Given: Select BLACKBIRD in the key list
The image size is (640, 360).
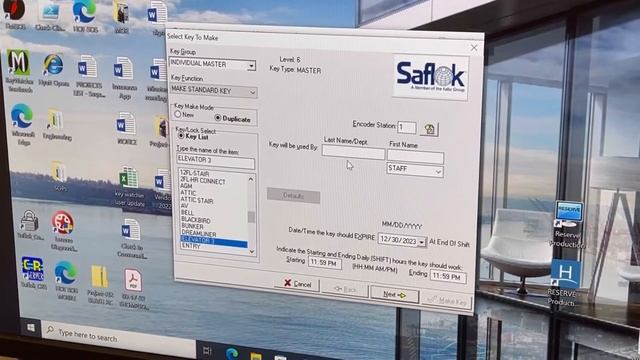Looking at the screenshot, I should click(x=196, y=220).
